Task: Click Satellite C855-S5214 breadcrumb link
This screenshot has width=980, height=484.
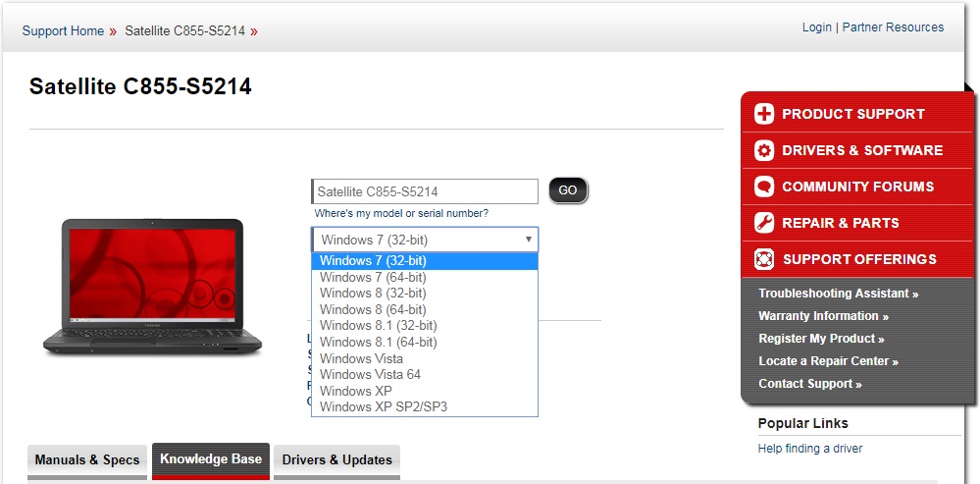Action: pyautogui.click(x=185, y=31)
